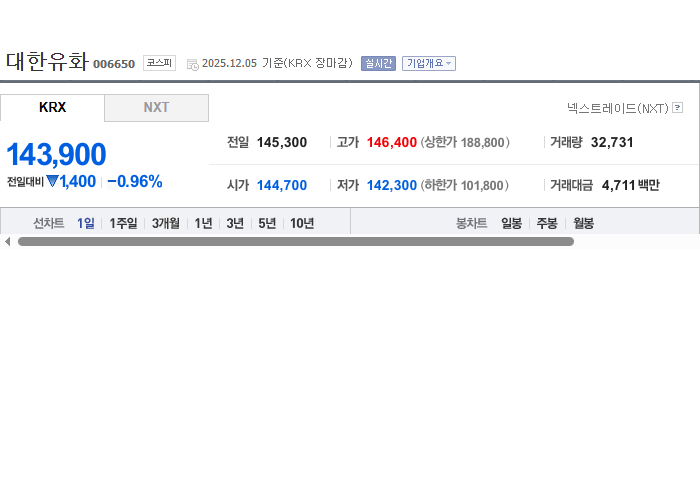Switch to the NXT tab
This screenshot has height=490, width=700.
coord(156,108)
